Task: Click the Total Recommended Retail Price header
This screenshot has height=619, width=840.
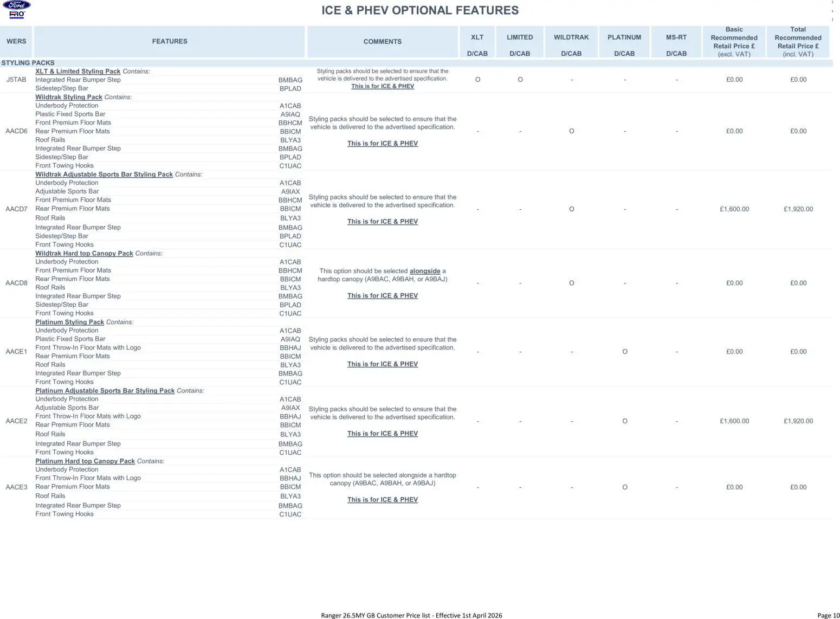Action: point(798,42)
